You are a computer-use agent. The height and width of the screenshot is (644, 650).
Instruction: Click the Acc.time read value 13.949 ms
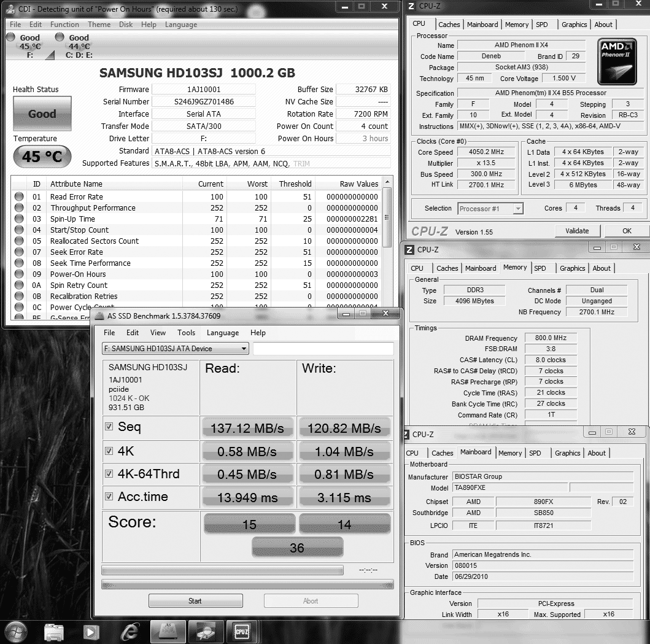tap(247, 497)
